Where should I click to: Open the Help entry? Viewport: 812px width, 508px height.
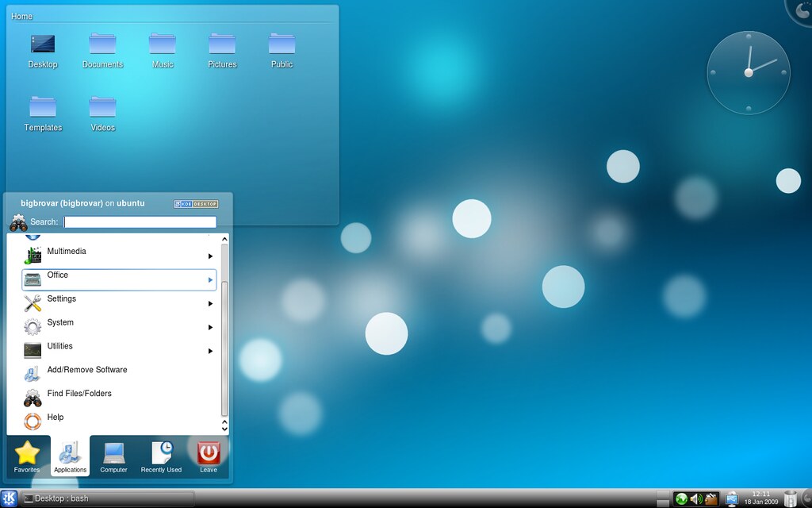point(119,421)
